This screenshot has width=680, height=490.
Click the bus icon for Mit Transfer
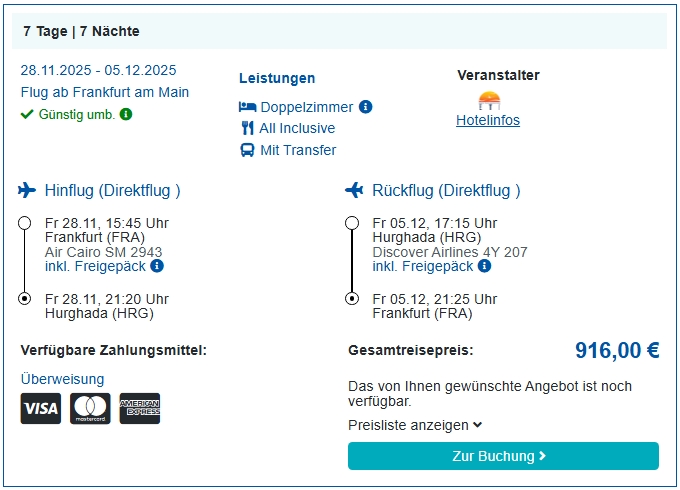coord(248,150)
